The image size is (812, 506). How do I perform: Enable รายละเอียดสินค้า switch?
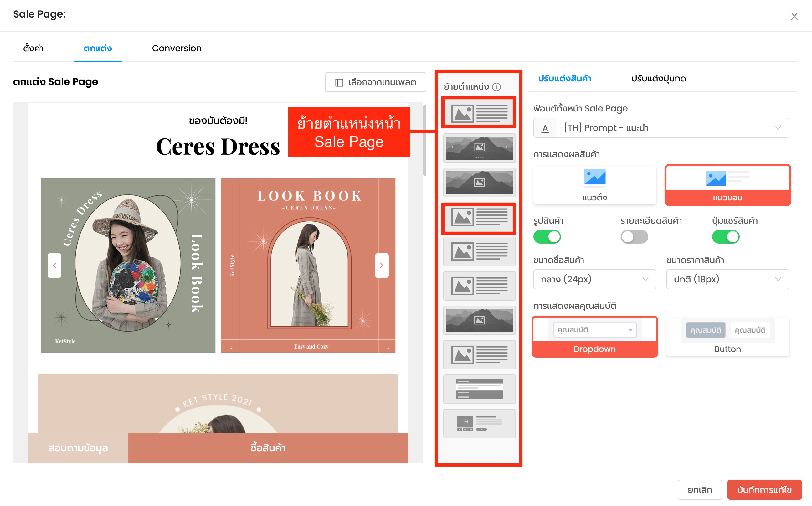(x=634, y=237)
